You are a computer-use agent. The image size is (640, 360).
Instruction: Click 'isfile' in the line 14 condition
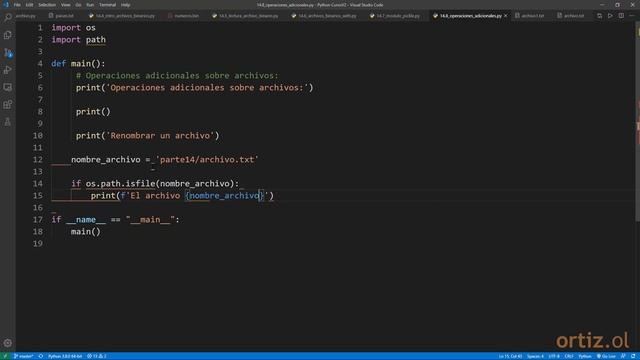click(x=140, y=184)
